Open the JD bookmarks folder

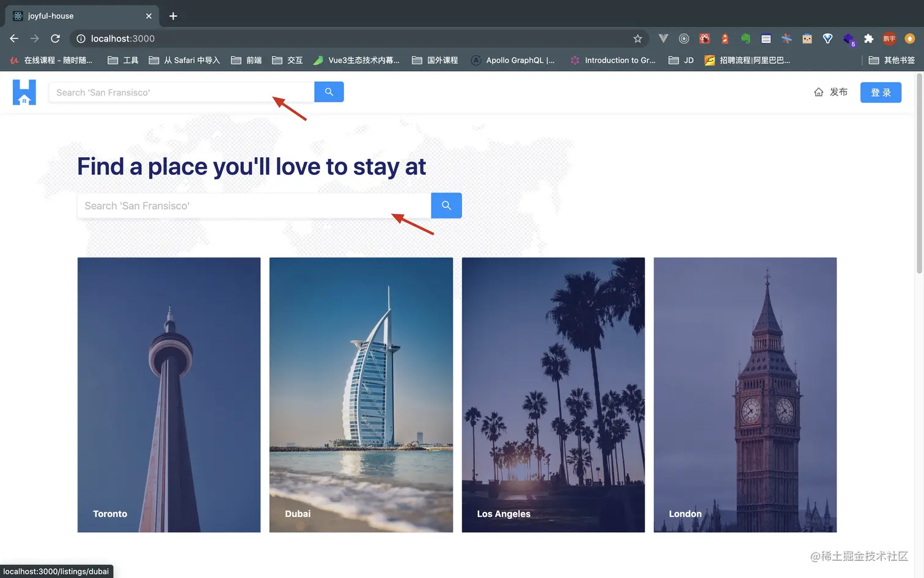click(681, 60)
